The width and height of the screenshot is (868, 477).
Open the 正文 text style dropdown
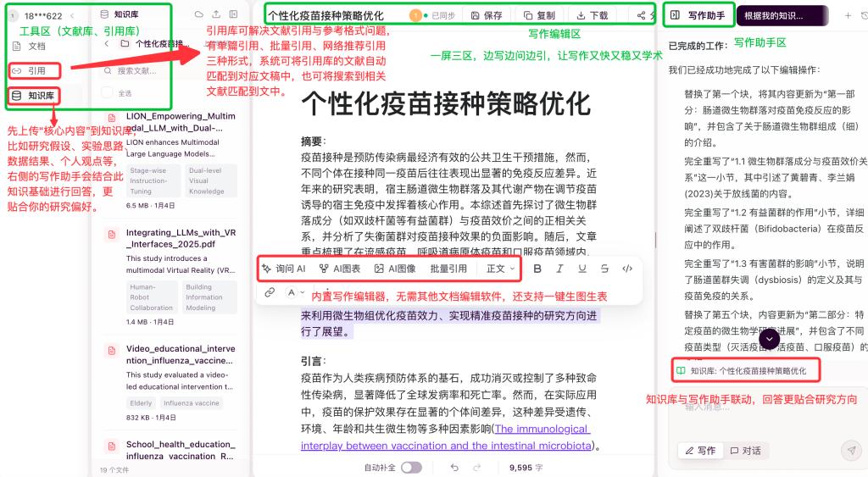coord(500,269)
